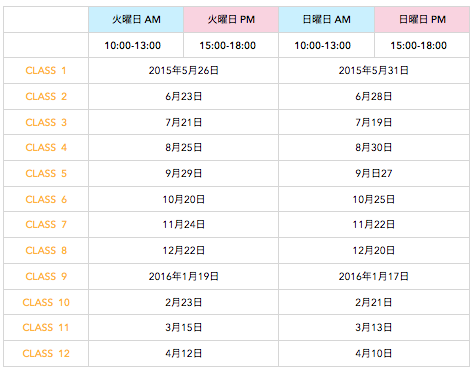Click the 7月21日 date cell
Image resolution: width=476 pixels, height=372 pixels.
(x=184, y=122)
